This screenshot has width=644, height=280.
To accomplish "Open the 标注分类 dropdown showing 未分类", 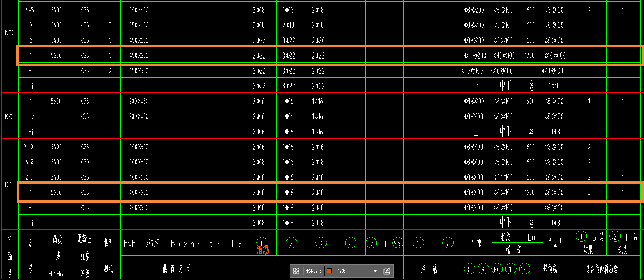I will (x=351, y=271).
